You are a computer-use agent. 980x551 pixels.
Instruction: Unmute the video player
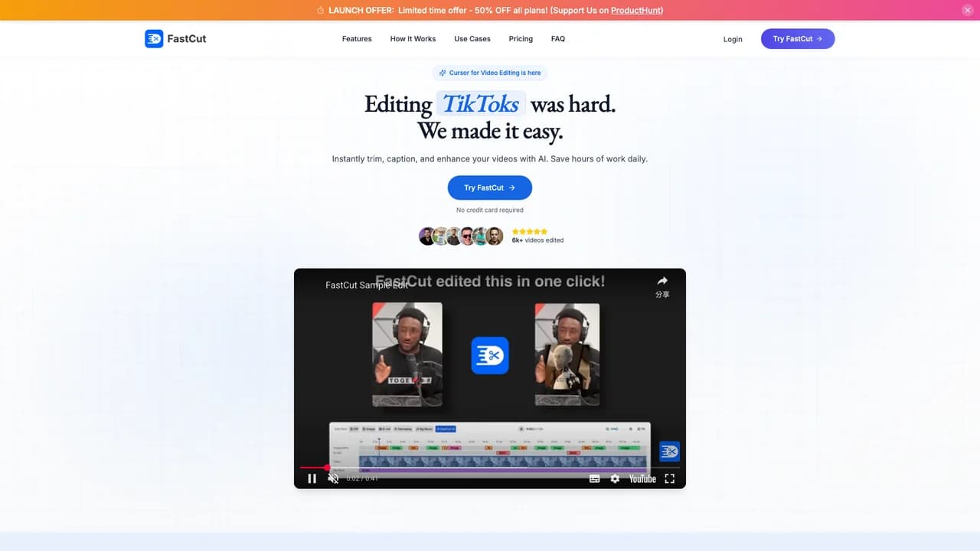click(x=333, y=478)
